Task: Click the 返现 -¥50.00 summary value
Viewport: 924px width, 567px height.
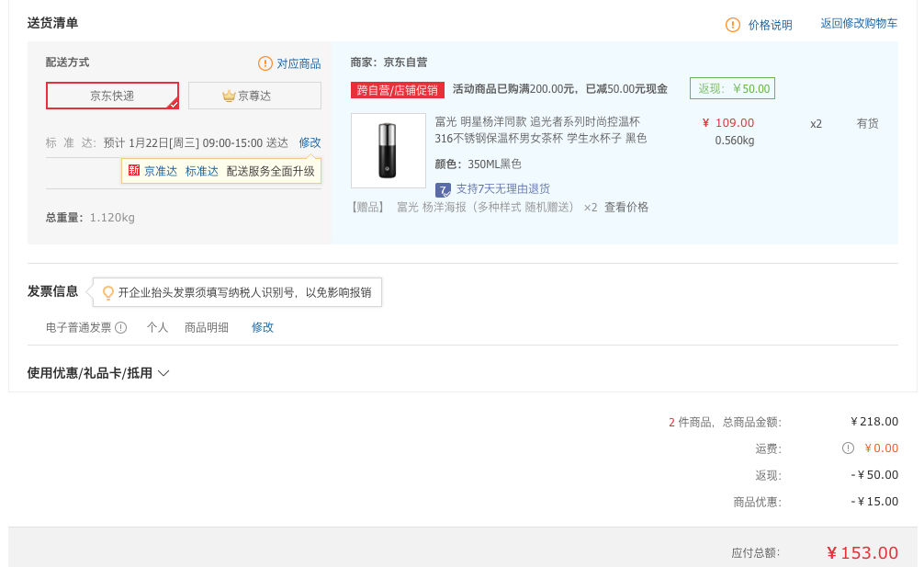Action: tap(874, 474)
